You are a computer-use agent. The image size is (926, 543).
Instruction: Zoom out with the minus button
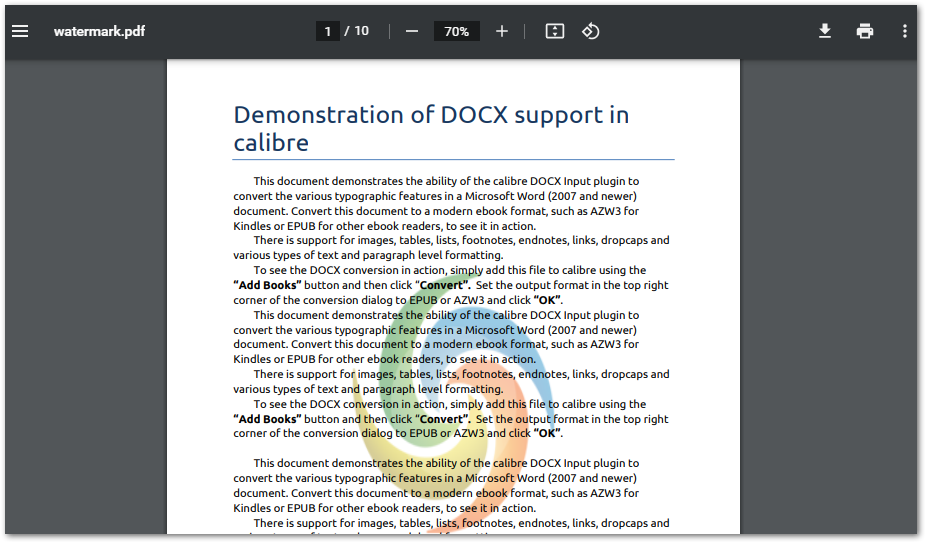click(412, 31)
